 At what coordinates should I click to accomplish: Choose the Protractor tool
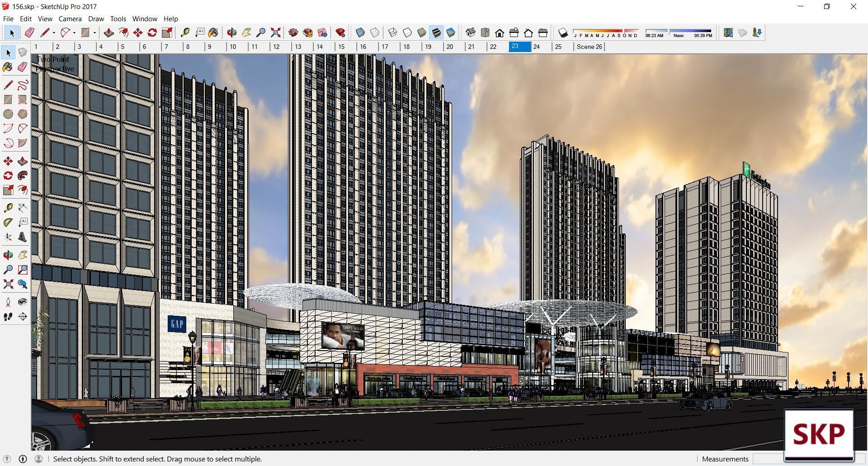pos(8,223)
